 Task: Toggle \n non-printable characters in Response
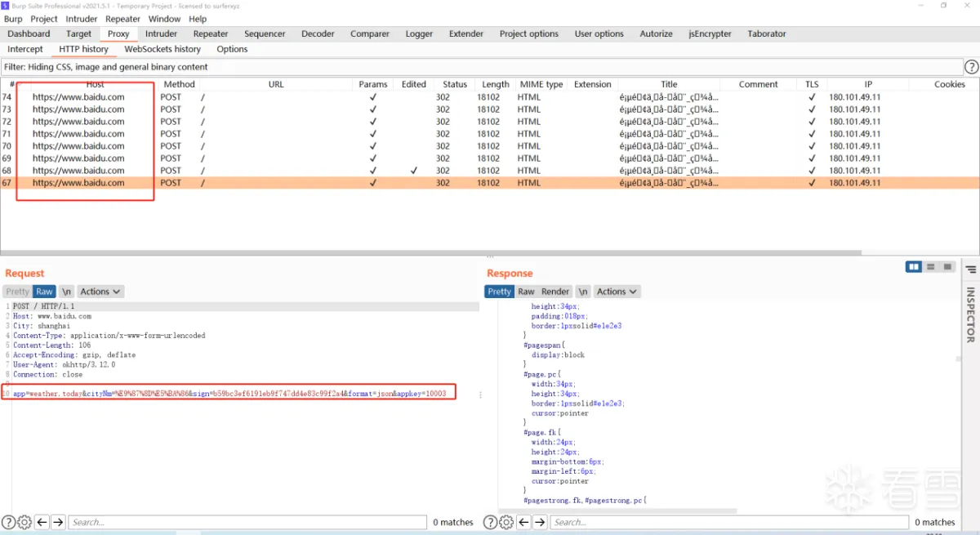[x=582, y=292]
